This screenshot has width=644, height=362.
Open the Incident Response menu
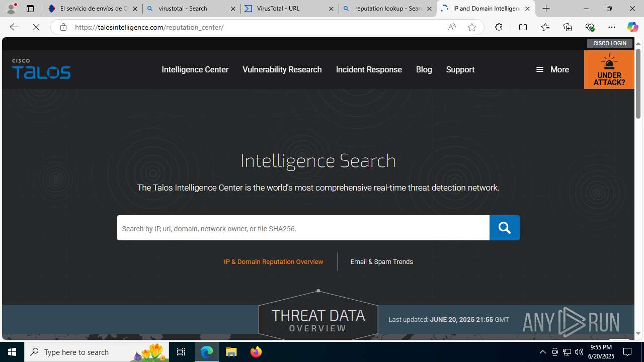(369, 69)
